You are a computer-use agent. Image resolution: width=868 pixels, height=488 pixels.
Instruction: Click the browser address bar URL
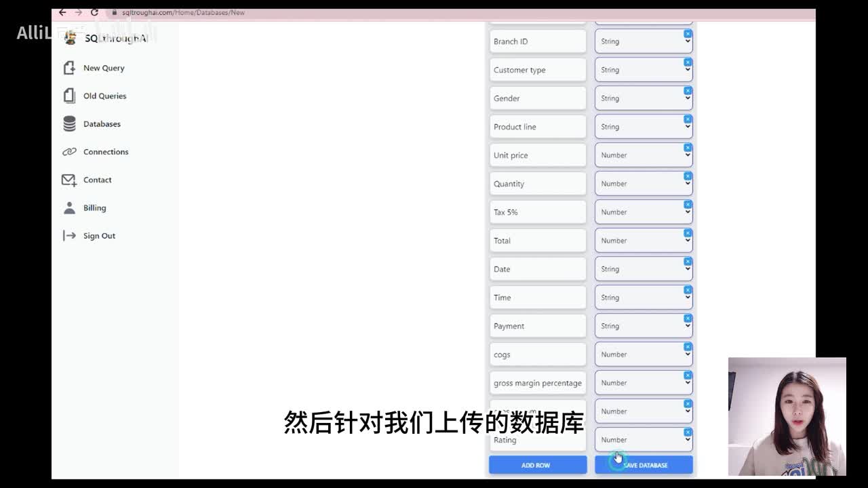pyautogui.click(x=183, y=12)
